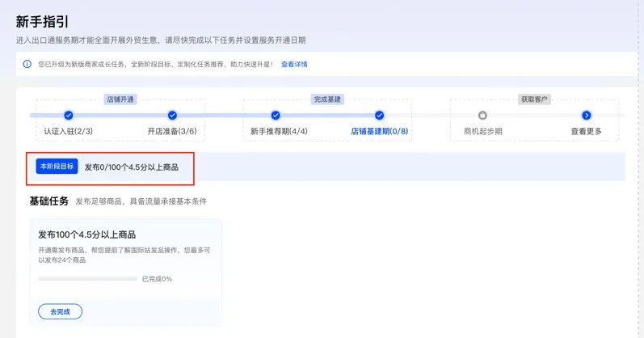
Task: Select the 认证入驻(2/3) stage label
Action: point(69,131)
